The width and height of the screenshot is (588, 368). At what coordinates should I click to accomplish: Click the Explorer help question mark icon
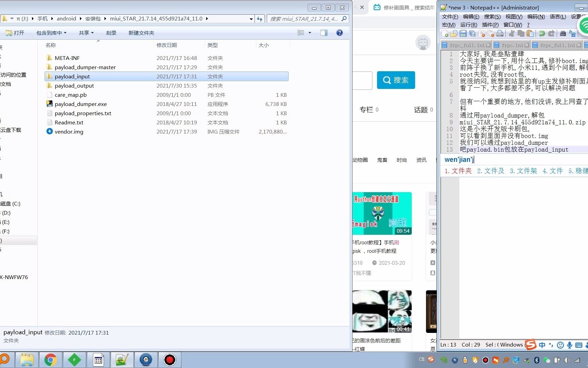[339, 33]
